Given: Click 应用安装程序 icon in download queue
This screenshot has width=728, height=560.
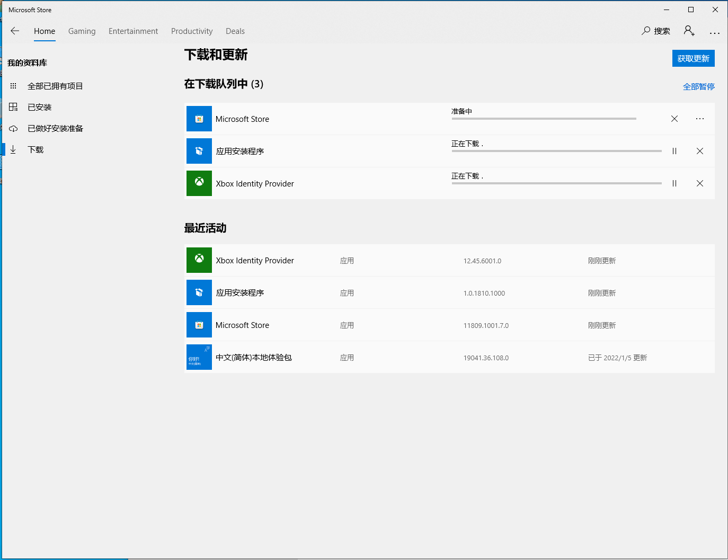Looking at the screenshot, I should 199,151.
